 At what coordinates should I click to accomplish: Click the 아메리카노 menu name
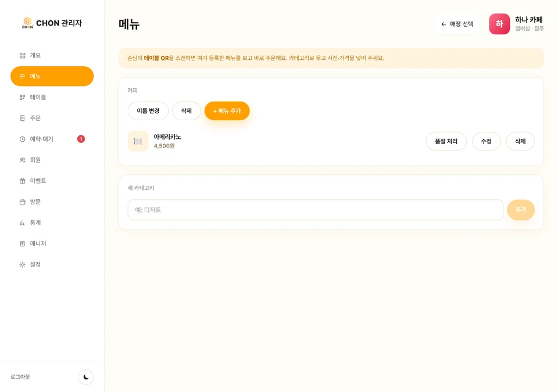pyautogui.click(x=167, y=137)
